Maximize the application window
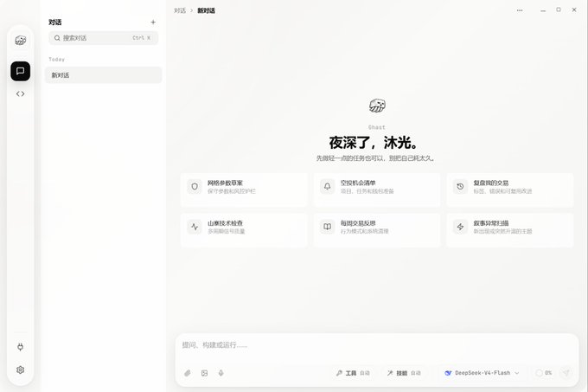The height and width of the screenshot is (392, 588). [x=559, y=10]
